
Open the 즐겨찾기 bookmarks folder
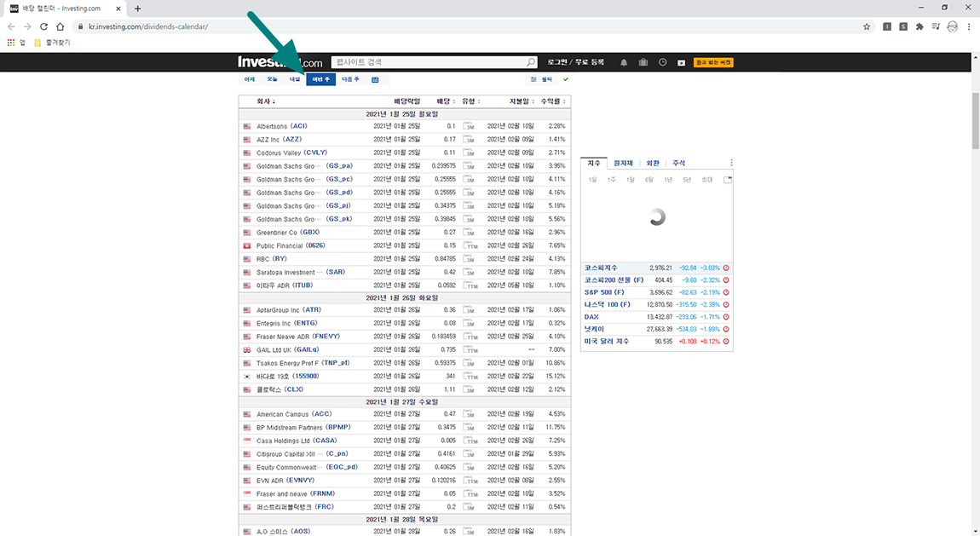52,43
